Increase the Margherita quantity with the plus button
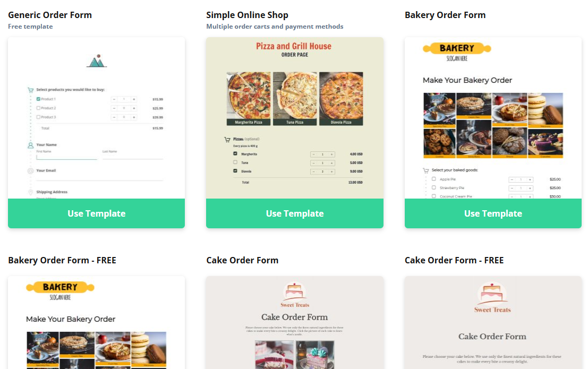Viewport: 588px width, 369px height. click(x=332, y=155)
